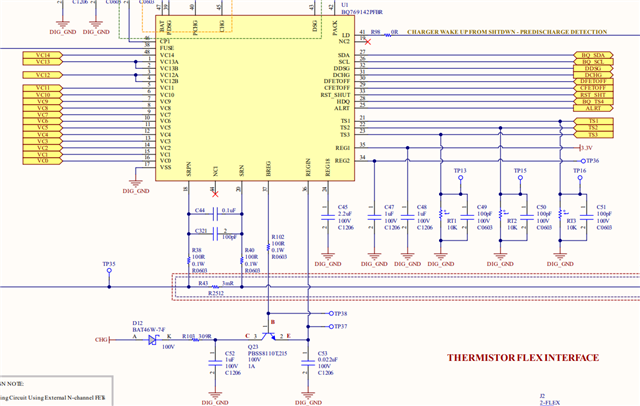Click the BQ_SDA net port
640x406 pixels.
pyautogui.click(x=593, y=55)
